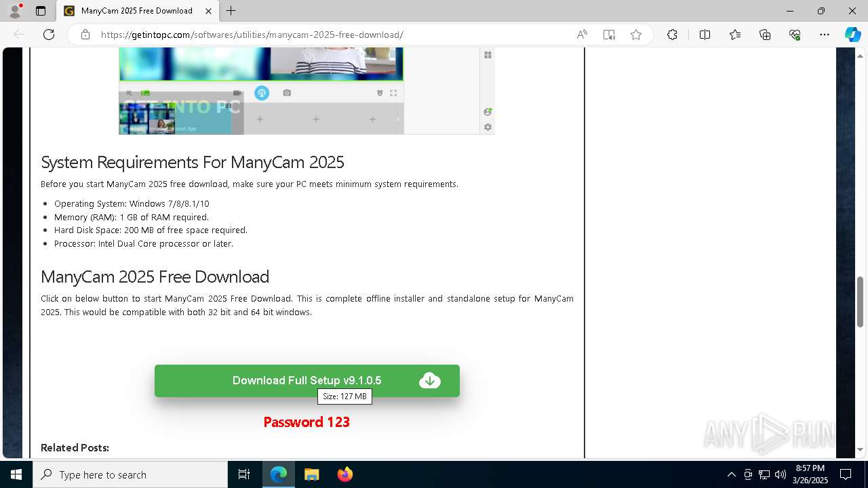Click the Edge taskbar icon
This screenshot has height=488, width=868.
click(x=279, y=474)
